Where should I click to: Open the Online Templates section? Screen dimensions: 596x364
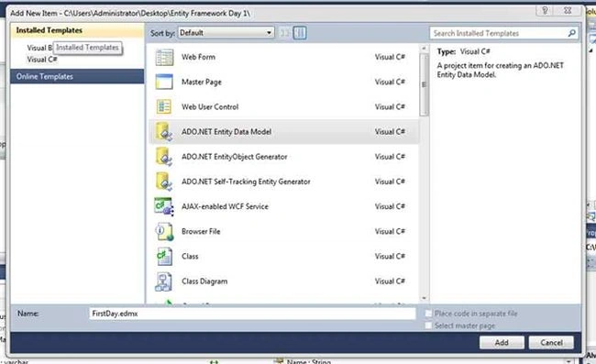(x=77, y=76)
